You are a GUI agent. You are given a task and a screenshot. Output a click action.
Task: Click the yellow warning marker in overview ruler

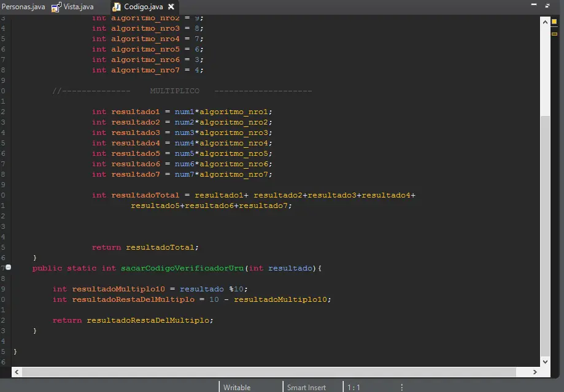[x=554, y=34]
